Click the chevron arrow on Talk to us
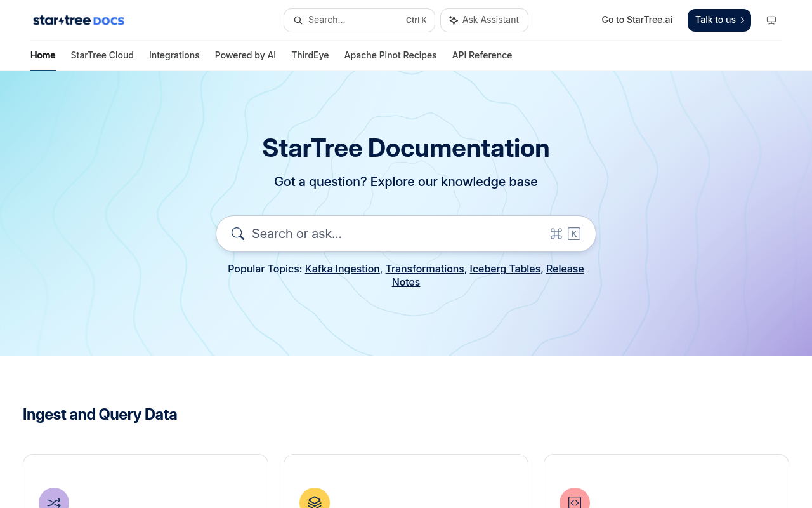The width and height of the screenshot is (812, 508). pyautogui.click(x=742, y=20)
